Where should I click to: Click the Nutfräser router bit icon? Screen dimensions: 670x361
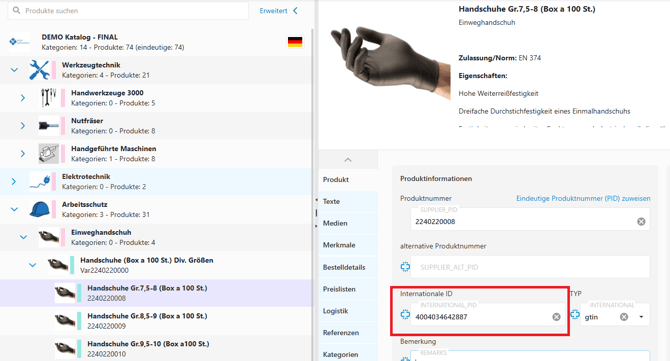click(48, 126)
